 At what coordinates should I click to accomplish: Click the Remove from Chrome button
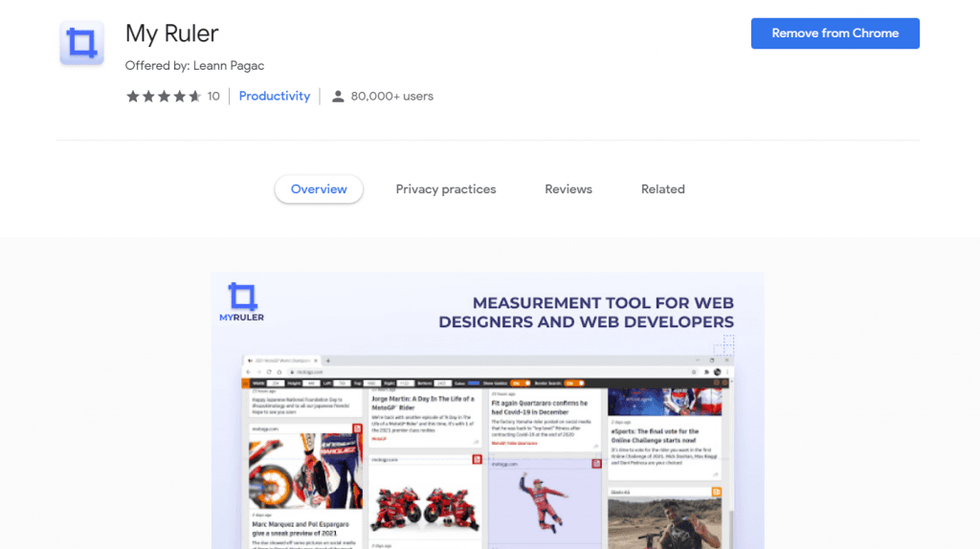835,33
